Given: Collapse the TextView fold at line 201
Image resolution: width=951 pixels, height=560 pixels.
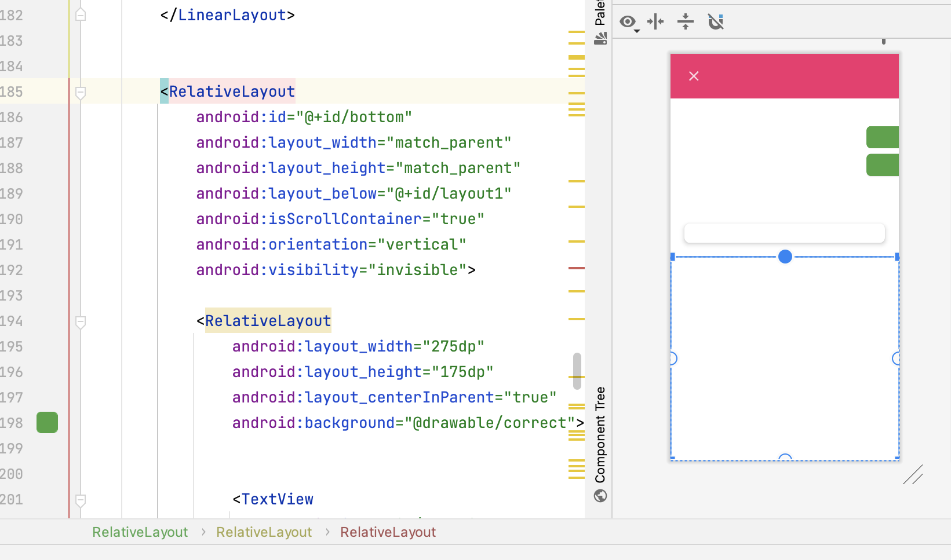Looking at the screenshot, I should 81,500.
